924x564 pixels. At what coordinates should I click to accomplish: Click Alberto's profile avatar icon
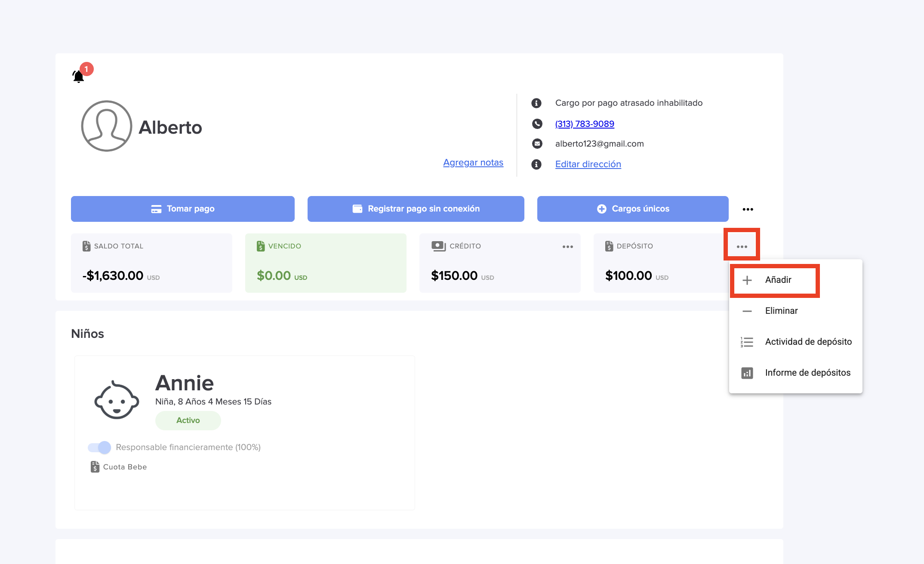pyautogui.click(x=106, y=126)
